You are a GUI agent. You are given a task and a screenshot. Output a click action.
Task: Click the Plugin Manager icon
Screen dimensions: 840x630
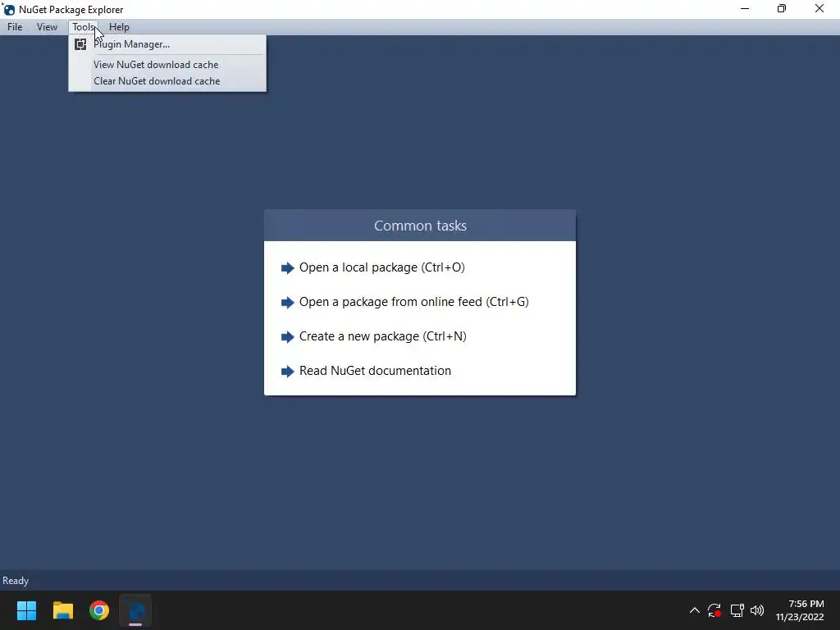(x=80, y=44)
